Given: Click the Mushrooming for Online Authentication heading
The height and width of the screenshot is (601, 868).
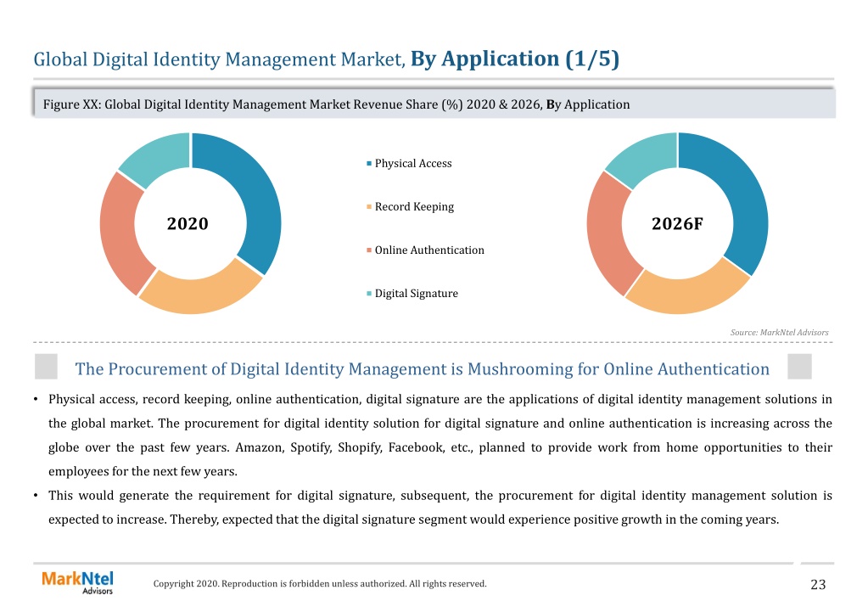Looking at the screenshot, I should click(422, 369).
